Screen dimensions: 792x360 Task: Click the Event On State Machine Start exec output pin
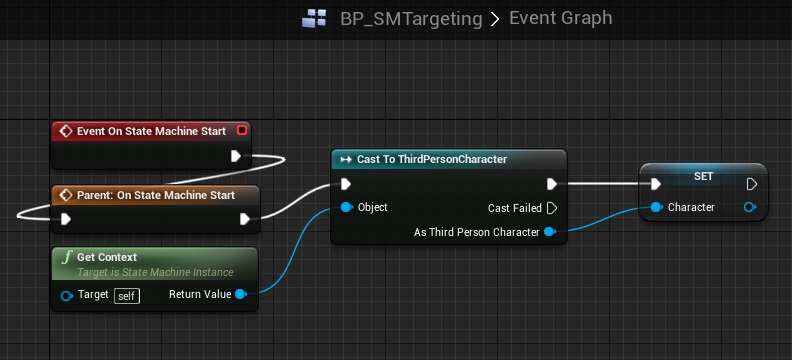click(x=236, y=156)
